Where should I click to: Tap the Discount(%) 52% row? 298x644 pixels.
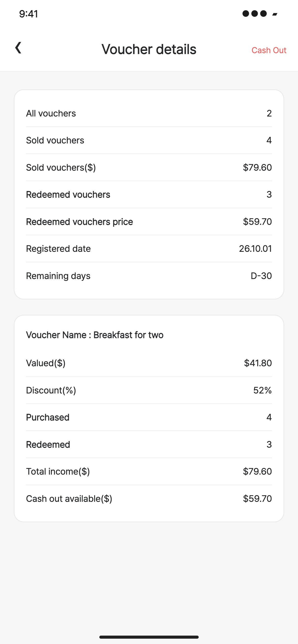click(149, 390)
